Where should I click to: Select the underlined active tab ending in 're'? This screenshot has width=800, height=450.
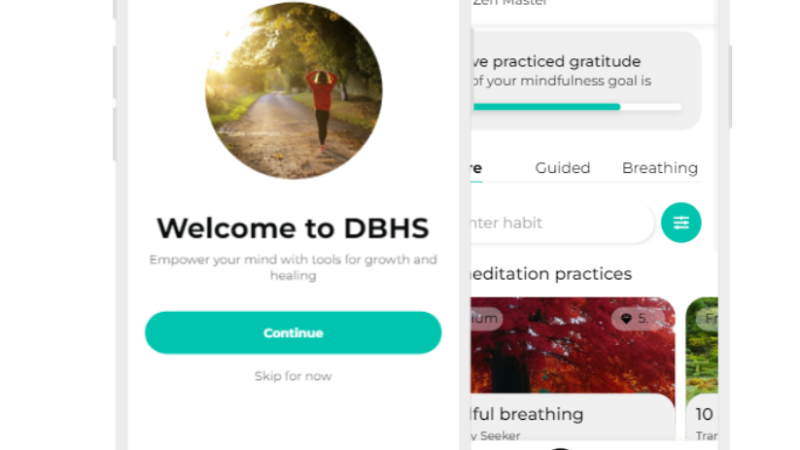(476, 168)
